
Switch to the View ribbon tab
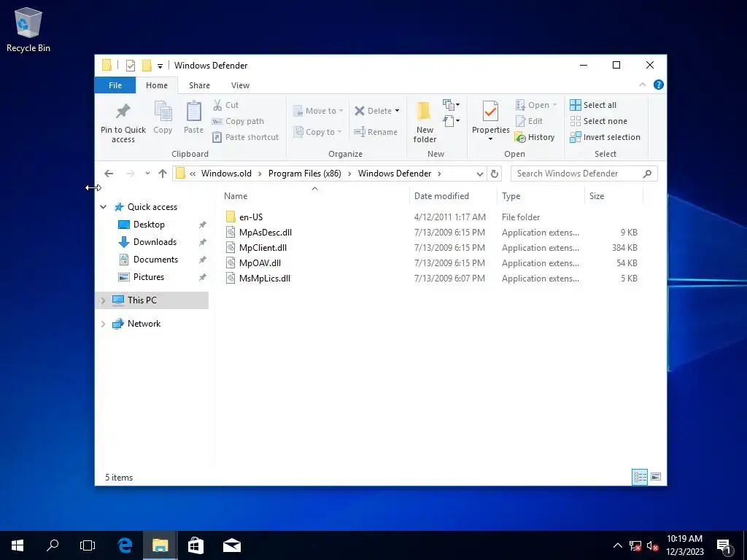click(x=240, y=85)
